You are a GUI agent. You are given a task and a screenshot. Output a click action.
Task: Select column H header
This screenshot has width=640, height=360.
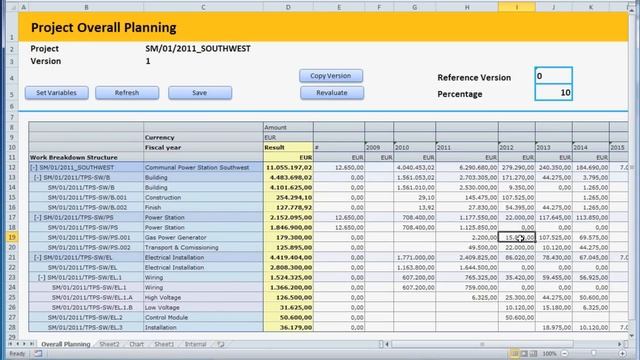coord(467,7)
